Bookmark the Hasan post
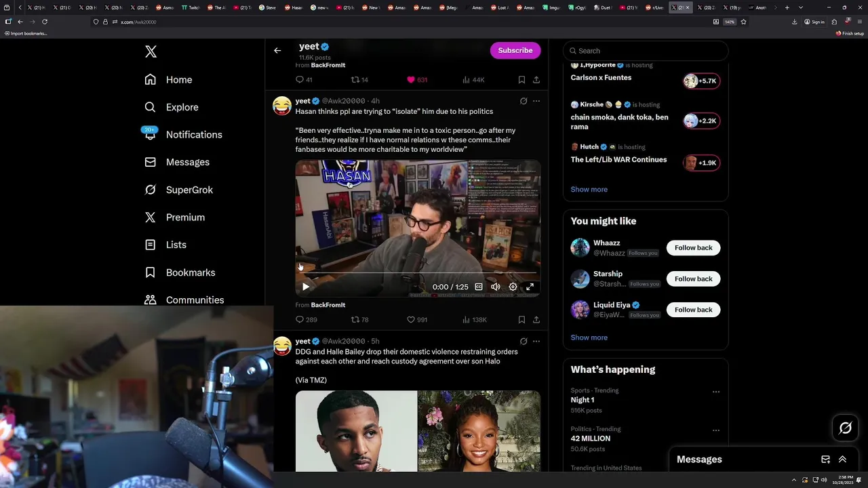The height and width of the screenshot is (488, 868). pyautogui.click(x=521, y=319)
